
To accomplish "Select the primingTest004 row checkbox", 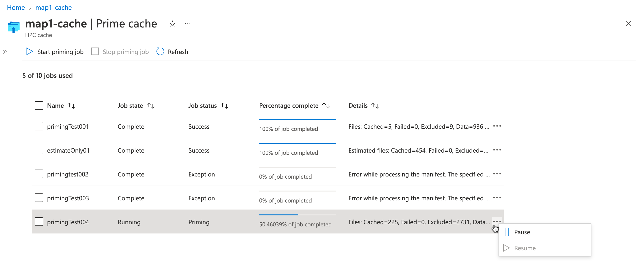I will pyautogui.click(x=39, y=222).
